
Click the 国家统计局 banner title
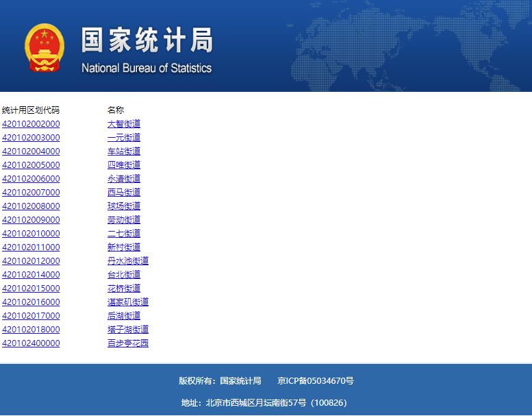[x=147, y=40]
